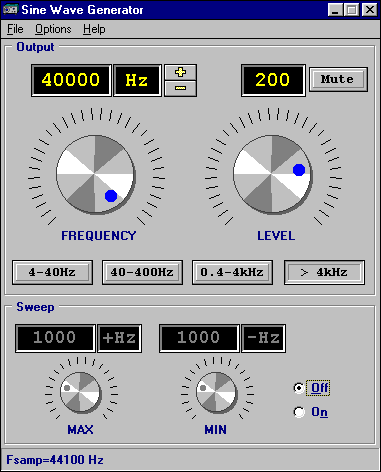
Task: Click the plus frequency increment button
Action: click(x=181, y=72)
